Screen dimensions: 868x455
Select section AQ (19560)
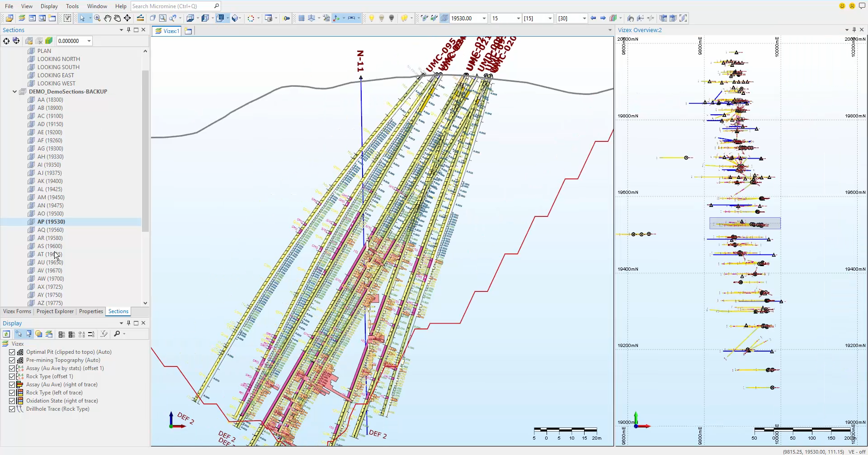point(50,230)
